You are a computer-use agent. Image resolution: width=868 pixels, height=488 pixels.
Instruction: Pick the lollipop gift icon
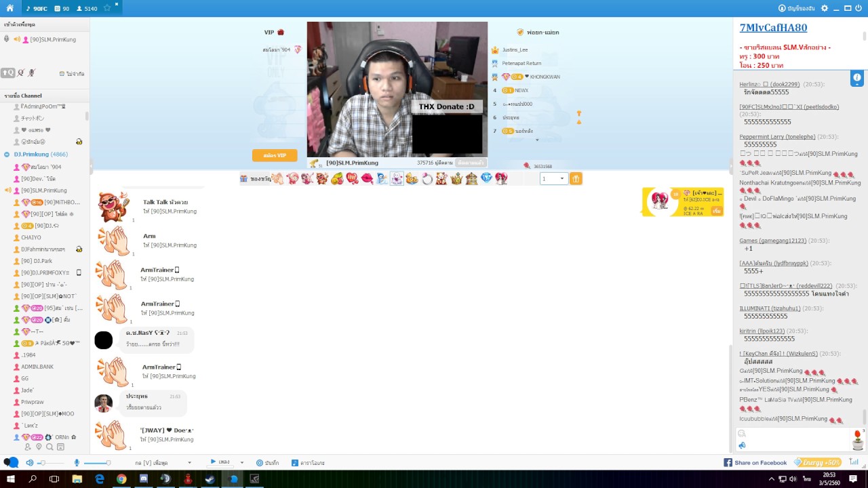(x=292, y=178)
